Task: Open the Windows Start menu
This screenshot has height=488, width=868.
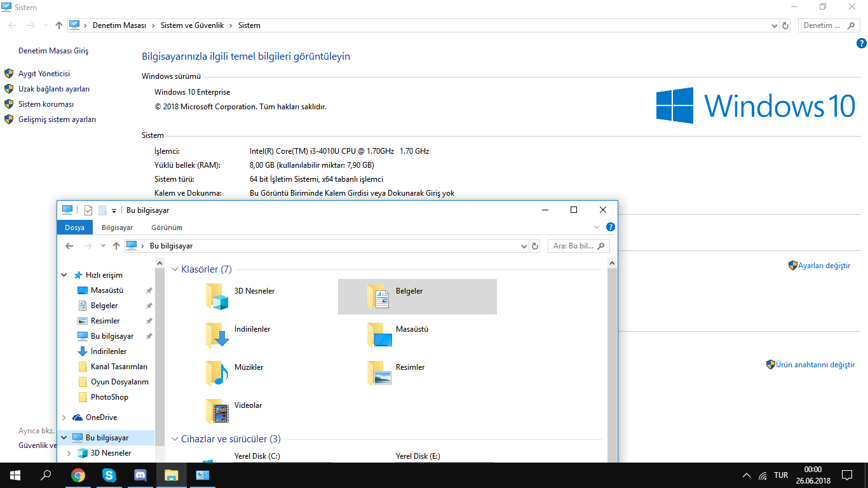Action: click(15, 475)
